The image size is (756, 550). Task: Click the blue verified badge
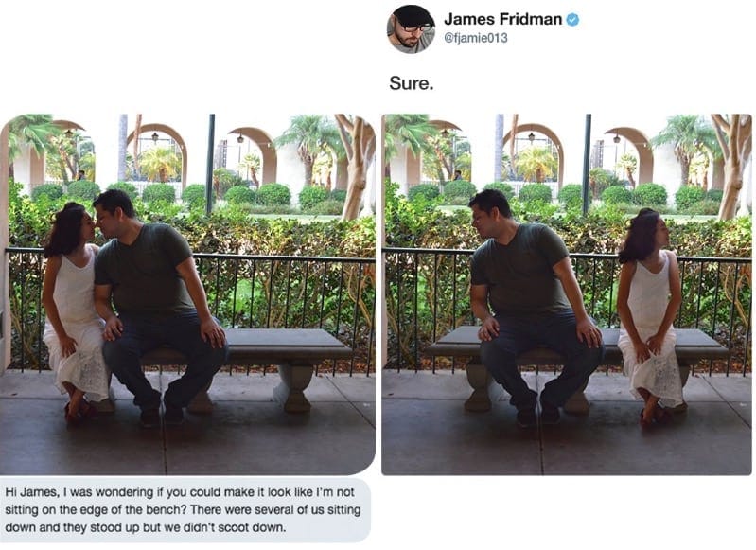point(572,20)
